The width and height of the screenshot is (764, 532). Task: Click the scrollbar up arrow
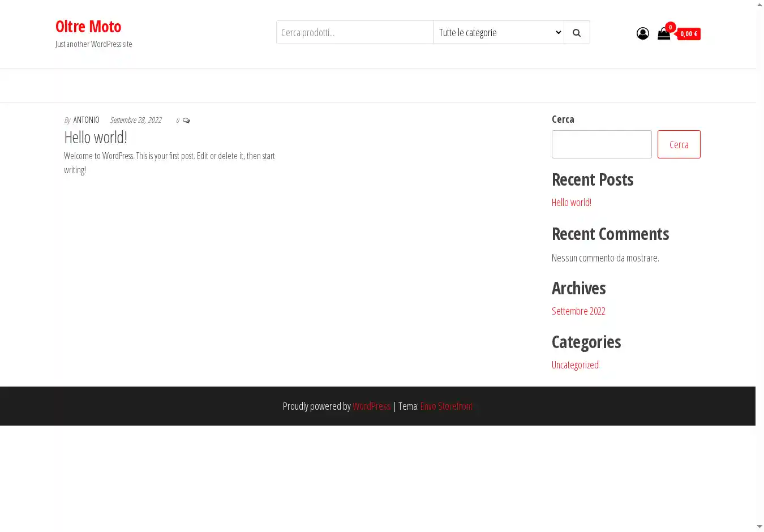(x=759, y=5)
